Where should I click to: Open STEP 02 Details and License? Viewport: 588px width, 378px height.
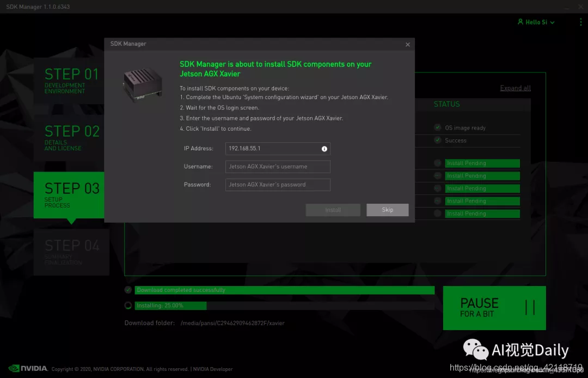point(69,138)
